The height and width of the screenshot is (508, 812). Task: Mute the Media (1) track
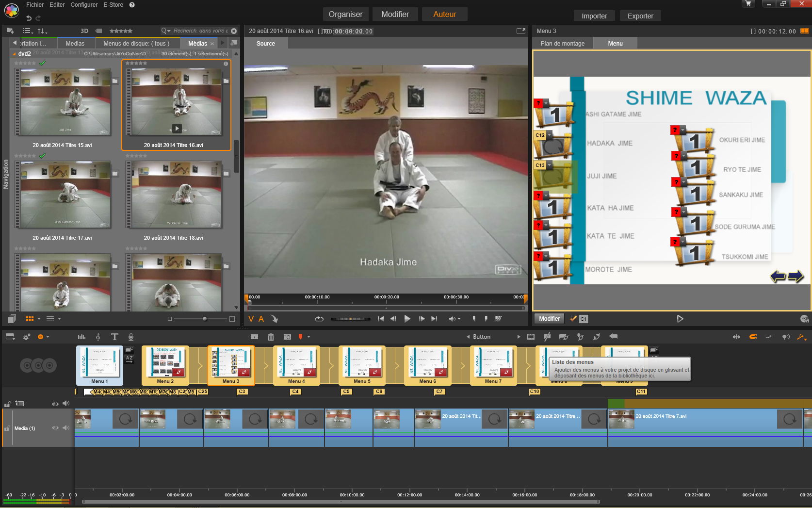tap(66, 428)
